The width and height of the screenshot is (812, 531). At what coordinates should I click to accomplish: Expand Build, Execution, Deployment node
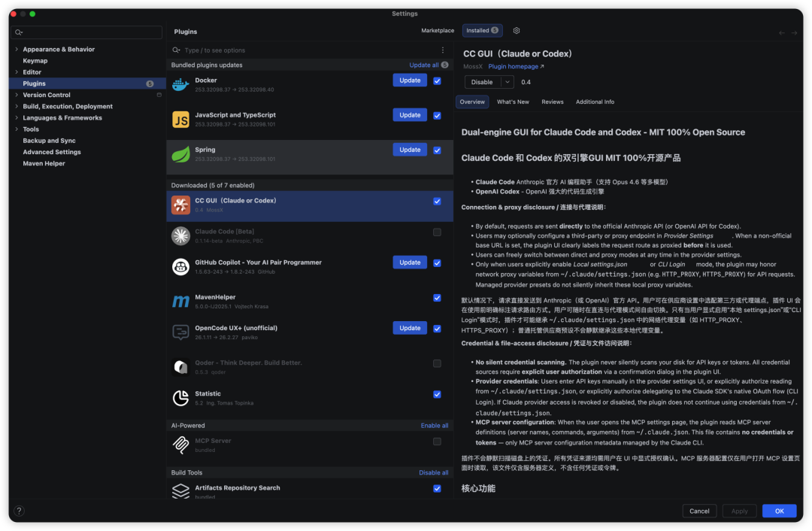tap(17, 106)
